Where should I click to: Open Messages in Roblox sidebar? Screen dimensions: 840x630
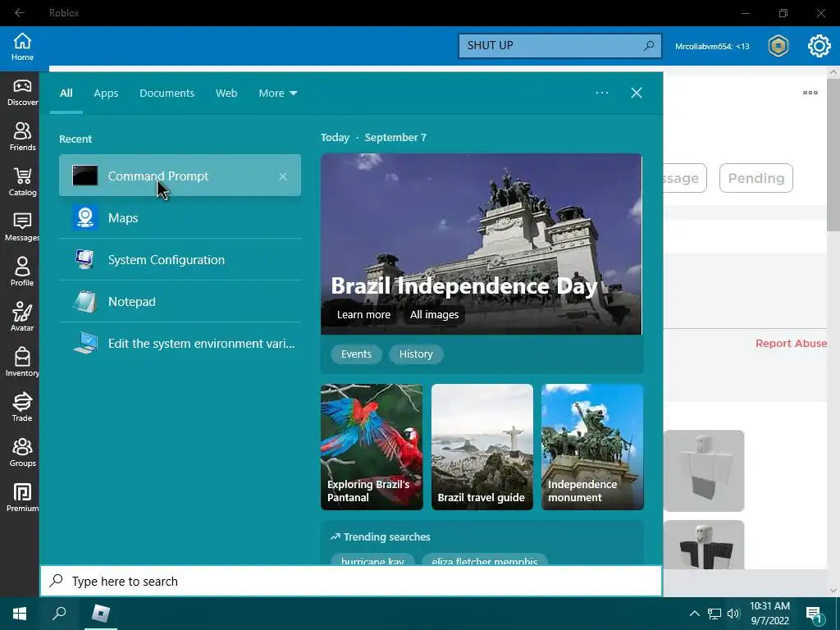pyautogui.click(x=22, y=227)
